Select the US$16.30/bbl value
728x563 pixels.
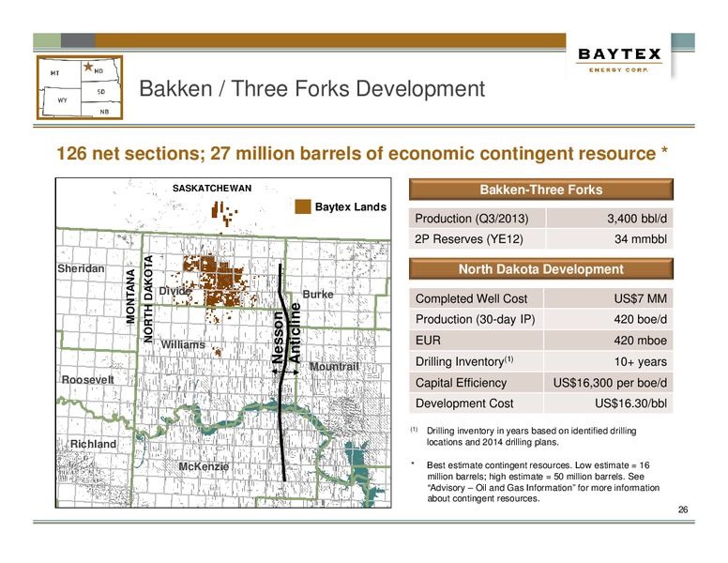631,403
